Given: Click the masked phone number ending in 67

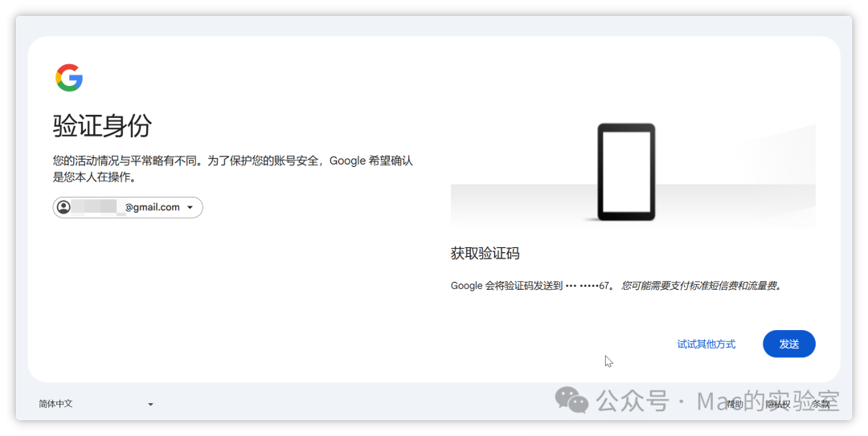Looking at the screenshot, I should 588,286.
